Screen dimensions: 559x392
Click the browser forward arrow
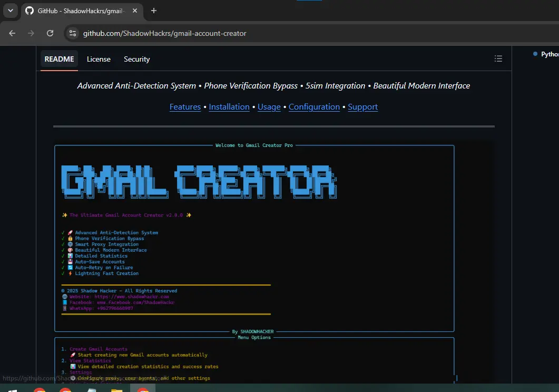pyautogui.click(x=31, y=33)
